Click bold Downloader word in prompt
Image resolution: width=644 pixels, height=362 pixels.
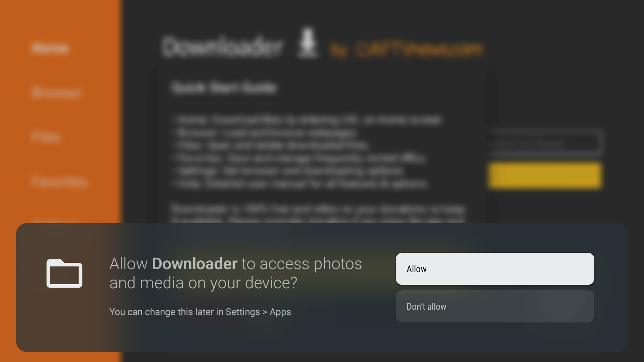click(195, 264)
